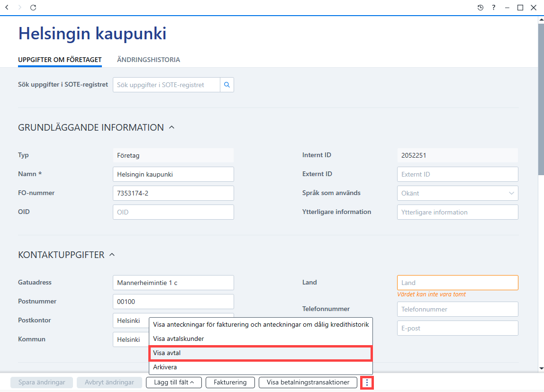Switch to the Ändringshistoria tab
The width and height of the screenshot is (544, 392).
[x=148, y=60]
